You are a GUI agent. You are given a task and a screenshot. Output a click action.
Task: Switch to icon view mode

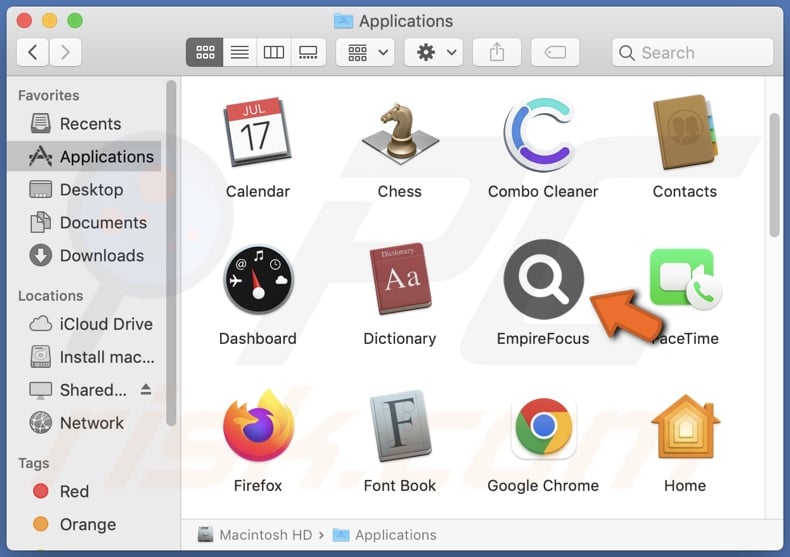[x=205, y=52]
